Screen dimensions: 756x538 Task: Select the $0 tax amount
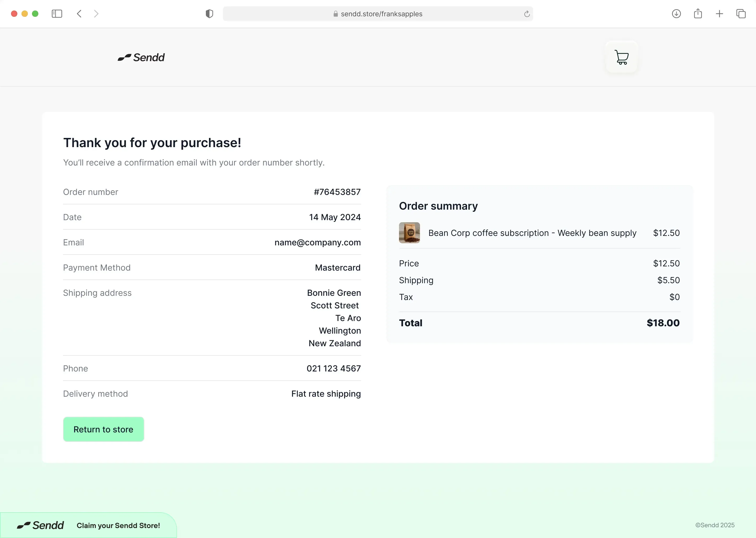tap(674, 297)
